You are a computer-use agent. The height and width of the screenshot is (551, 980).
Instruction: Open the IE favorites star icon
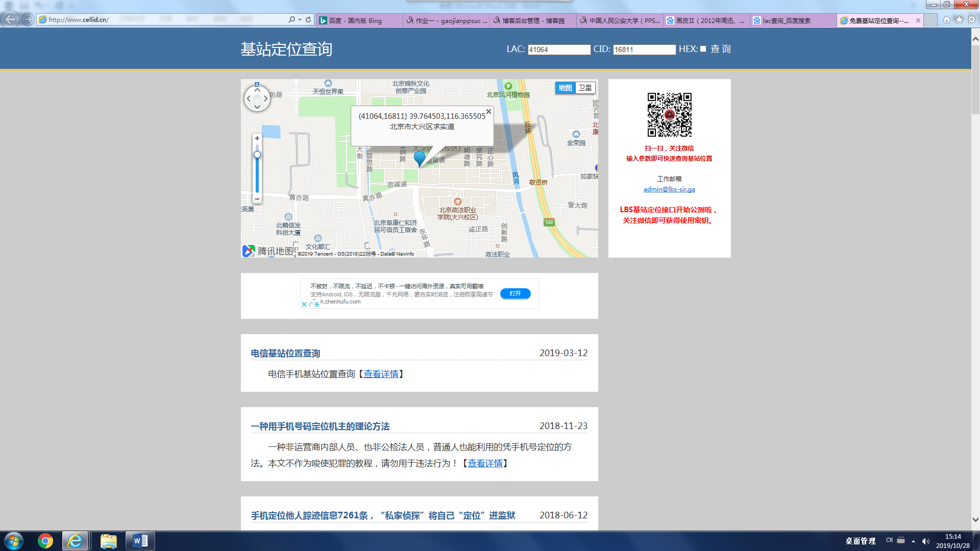959,19
